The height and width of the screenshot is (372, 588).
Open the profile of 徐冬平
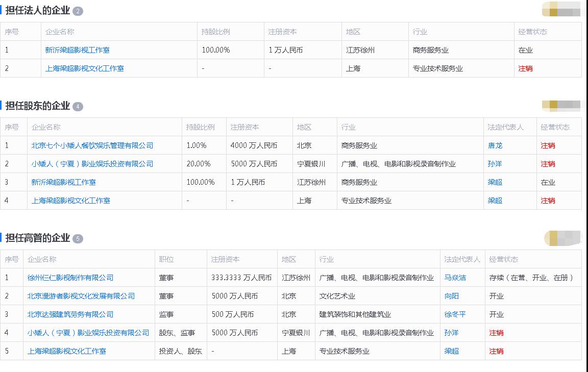coord(455,314)
